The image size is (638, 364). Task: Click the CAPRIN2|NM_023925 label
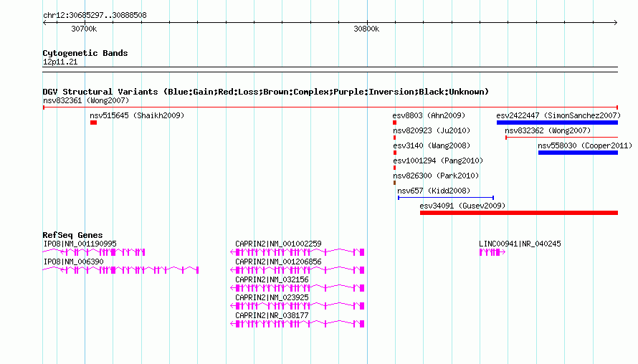point(272,297)
